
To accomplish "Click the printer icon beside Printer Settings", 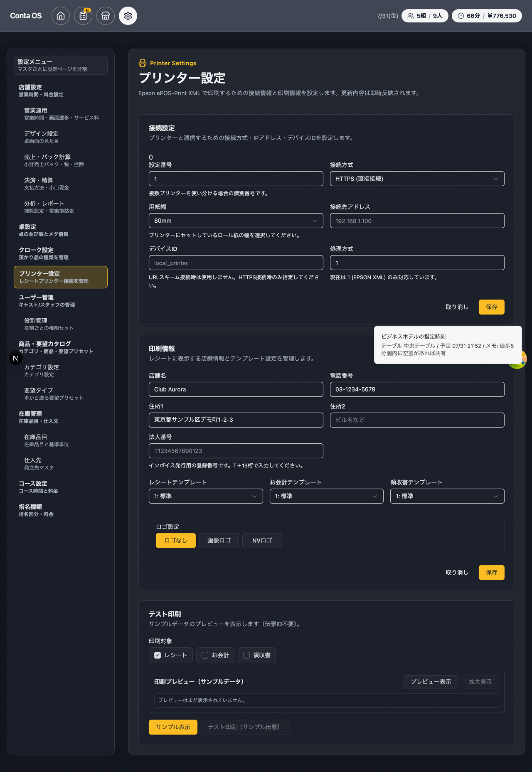I will pos(143,63).
